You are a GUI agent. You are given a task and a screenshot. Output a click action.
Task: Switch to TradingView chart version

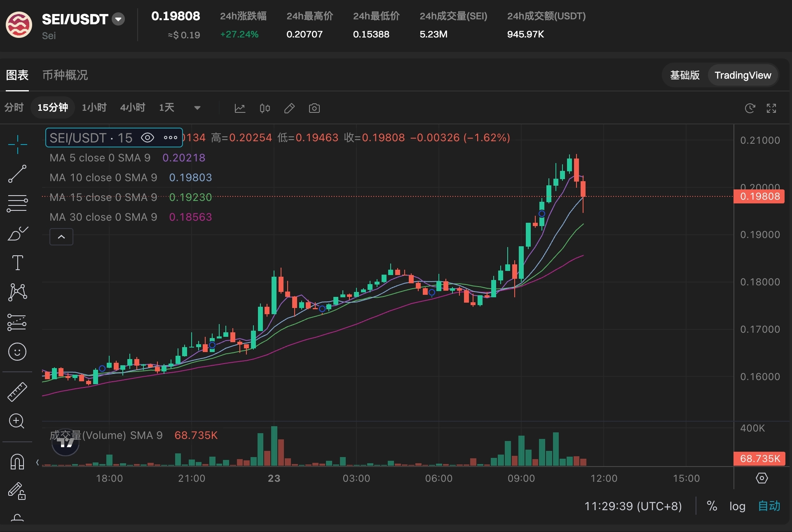pos(743,75)
